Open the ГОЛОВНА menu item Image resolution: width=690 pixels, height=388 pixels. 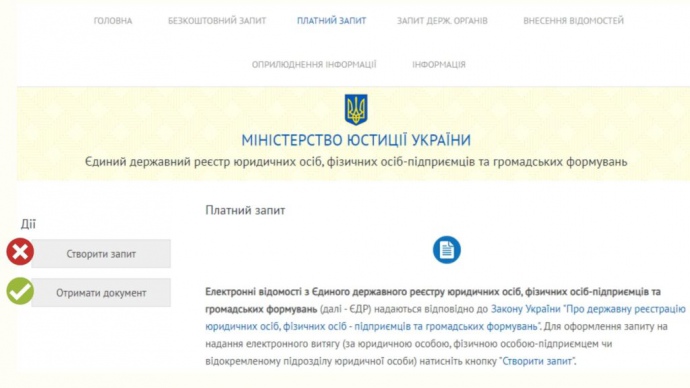click(x=113, y=21)
